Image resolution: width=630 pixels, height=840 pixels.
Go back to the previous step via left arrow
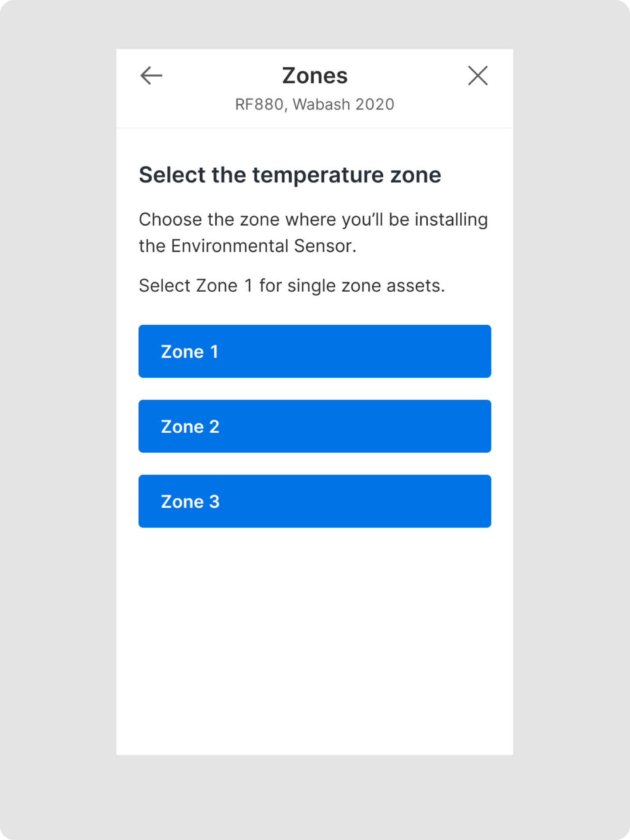point(151,76)
